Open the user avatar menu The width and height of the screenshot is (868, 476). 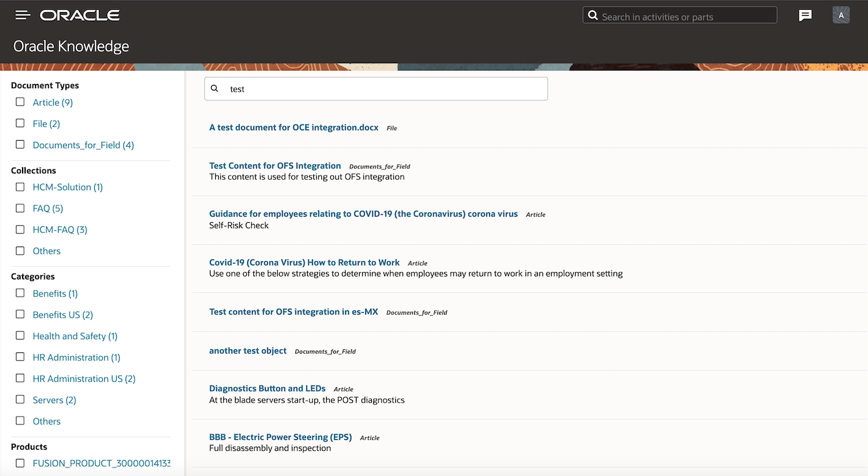pos(841,15)
